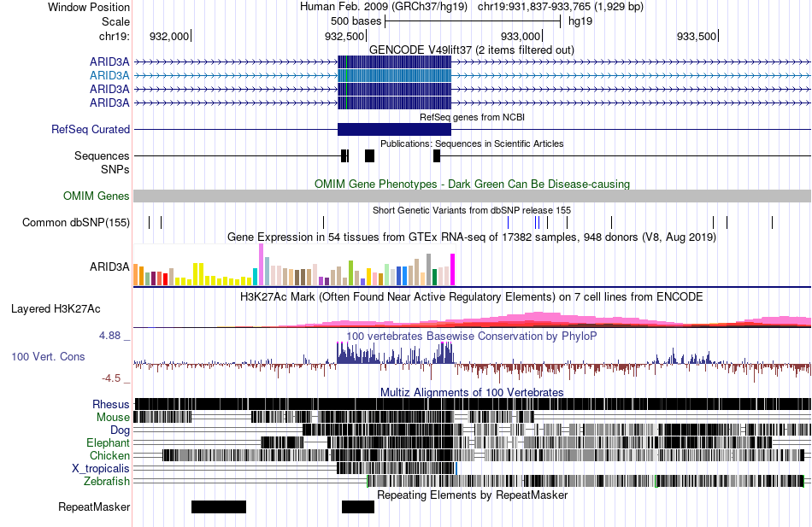The height and width of the screenshot is (527, 812).
Task: Click 'Short Genetic Variants from dbSNP release 155'
Action: 472,211
